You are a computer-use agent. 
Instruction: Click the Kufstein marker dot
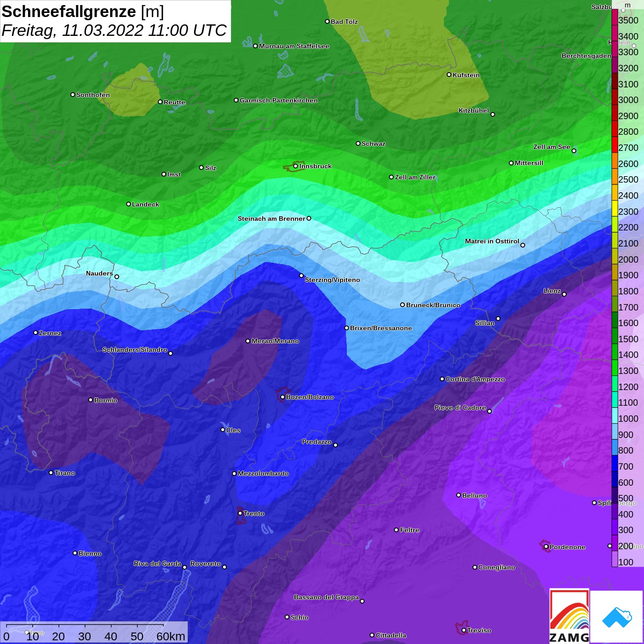point(449,75)
